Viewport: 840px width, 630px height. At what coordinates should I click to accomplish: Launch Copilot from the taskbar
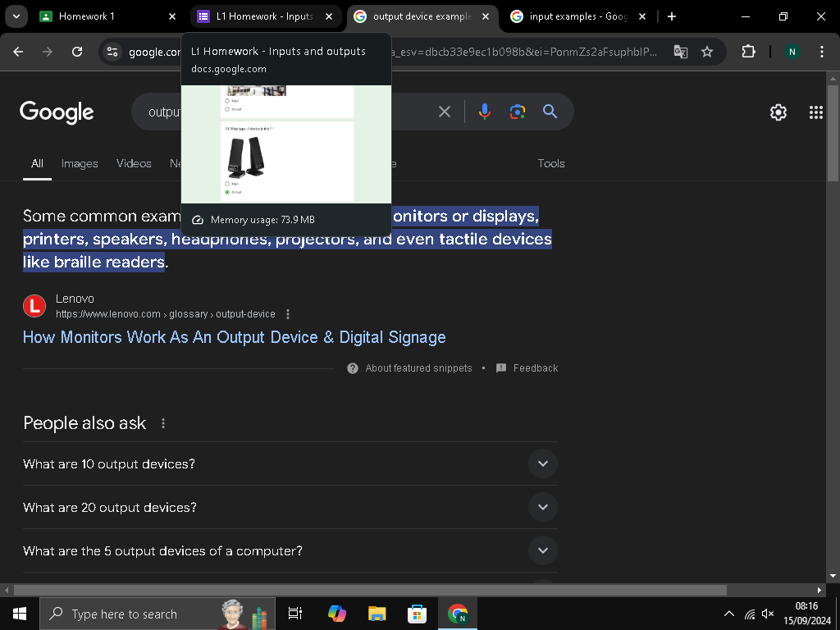click(x=337, y=614)
